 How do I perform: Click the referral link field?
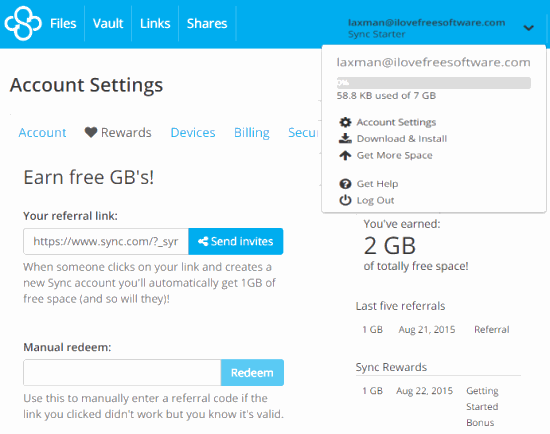point(106,241)
